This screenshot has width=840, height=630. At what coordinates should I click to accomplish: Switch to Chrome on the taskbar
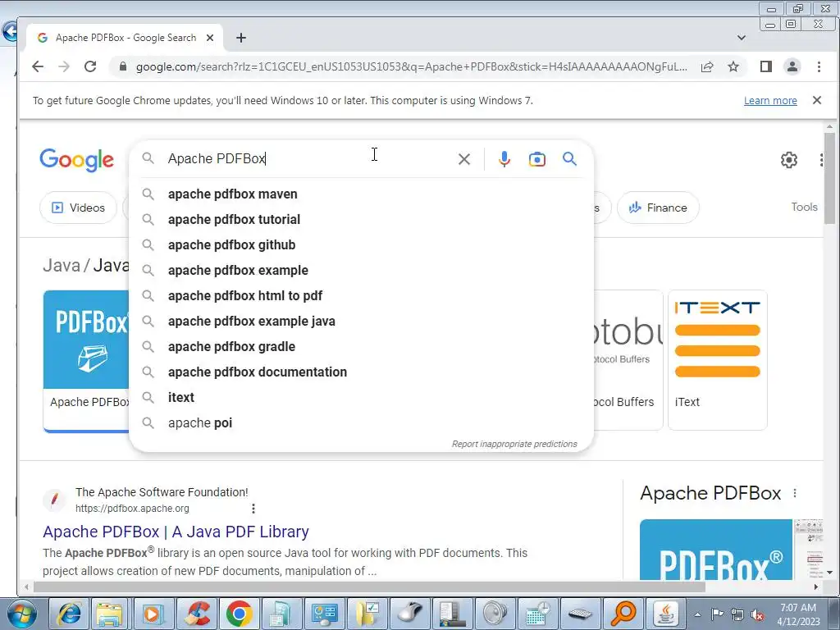coord(239,614)
